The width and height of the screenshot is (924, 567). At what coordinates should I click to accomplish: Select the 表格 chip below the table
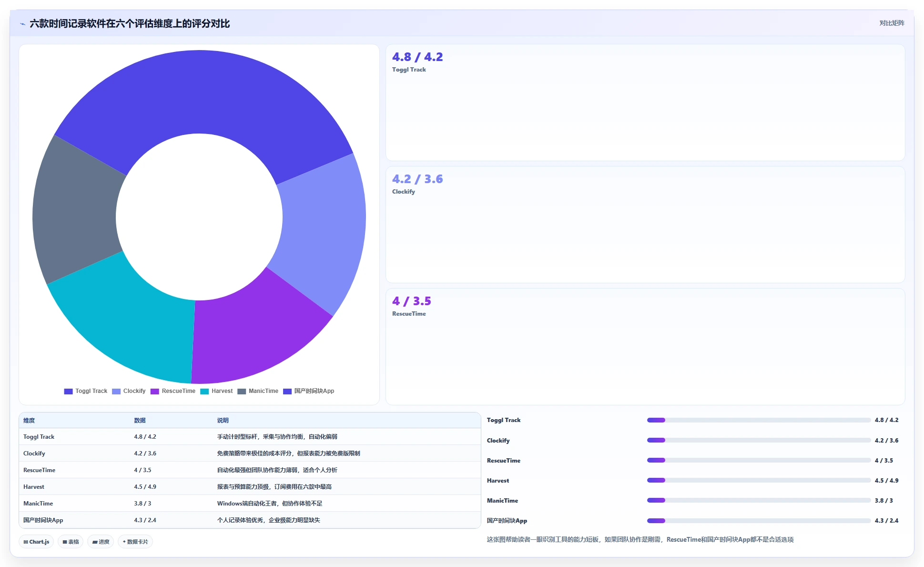[x=71, y=542]
